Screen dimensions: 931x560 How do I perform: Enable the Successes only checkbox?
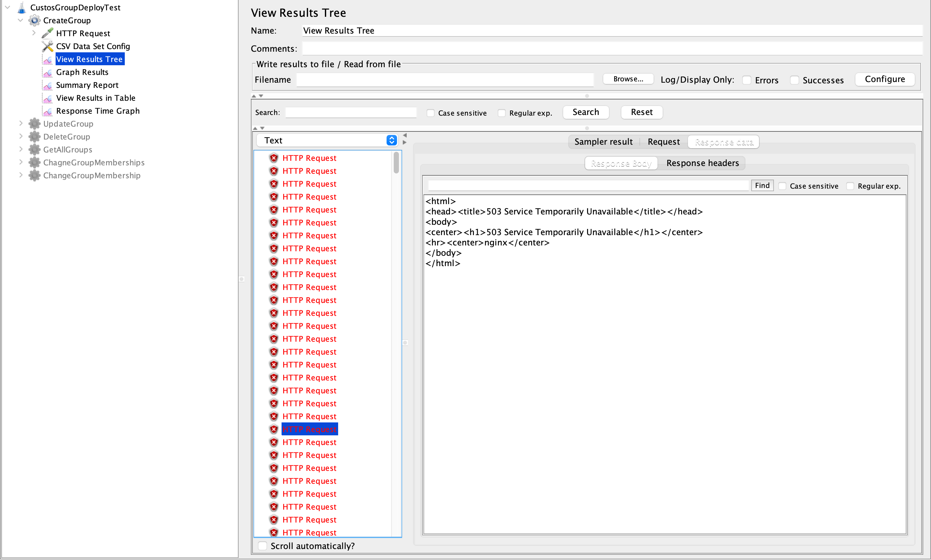point(794,80)
